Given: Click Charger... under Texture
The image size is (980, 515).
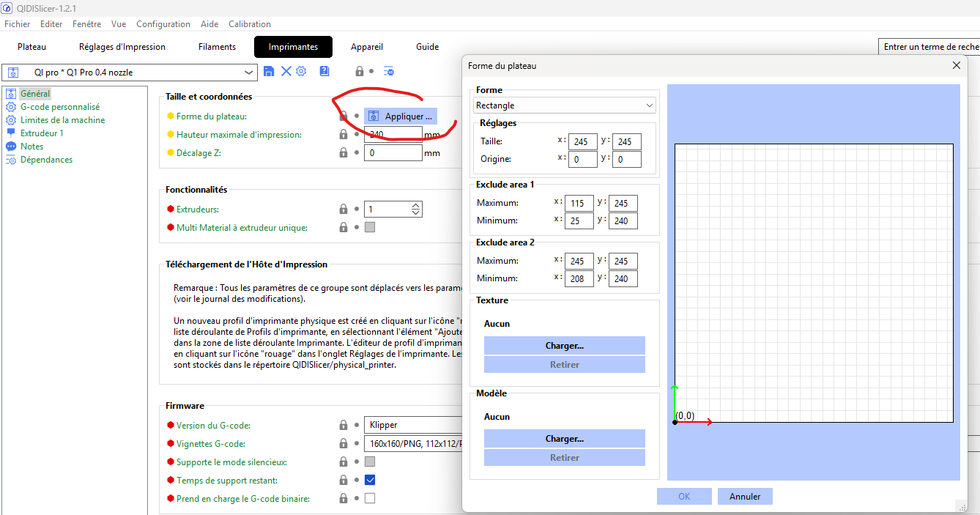Looking at the screenshot, I should (565, 345).
